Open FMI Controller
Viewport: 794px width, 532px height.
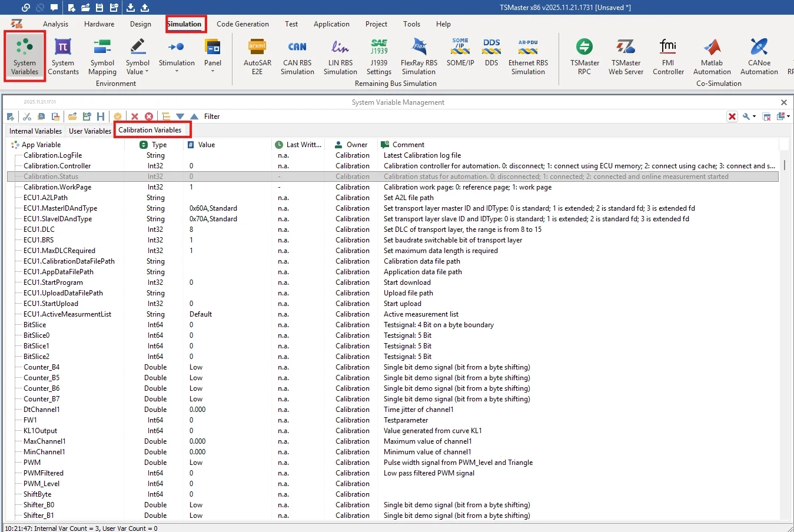click(668, 56)
